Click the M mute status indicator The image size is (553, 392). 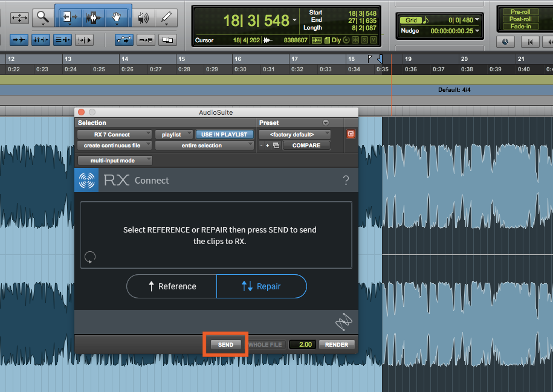pyautogui.click(x=374, y=40)
